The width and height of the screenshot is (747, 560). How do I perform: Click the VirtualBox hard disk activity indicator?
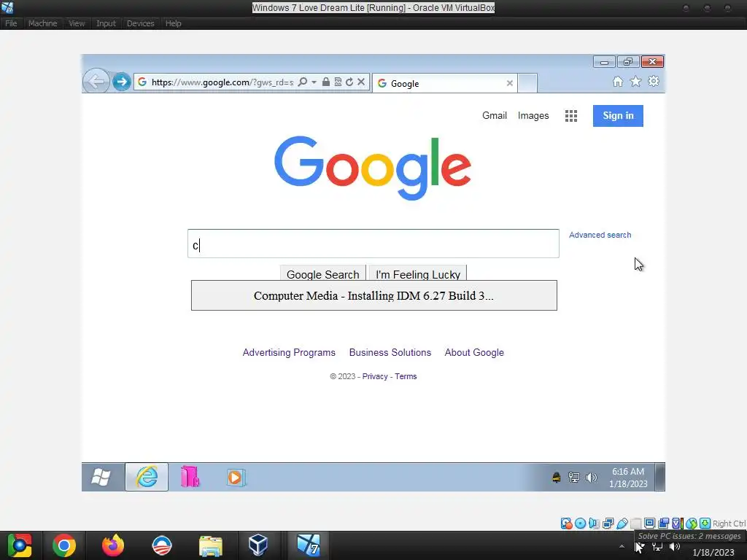566,524
